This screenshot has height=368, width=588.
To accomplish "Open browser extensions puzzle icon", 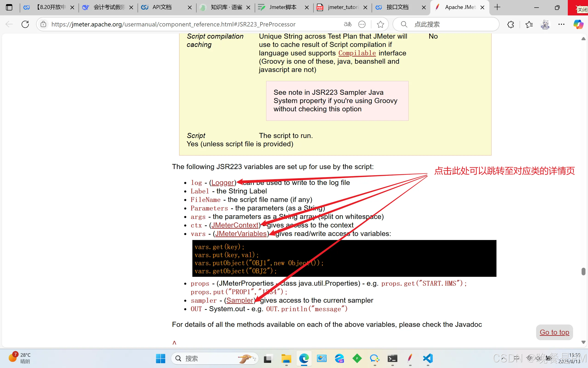I will pyautogui.click(x=511, y=24).
